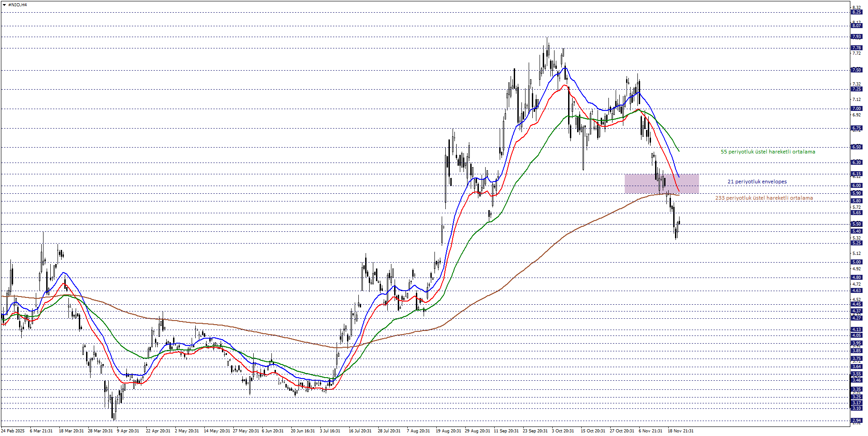Select the 7.00 price level tag
This screenshot has height=436, width=868.
[856, 109]
